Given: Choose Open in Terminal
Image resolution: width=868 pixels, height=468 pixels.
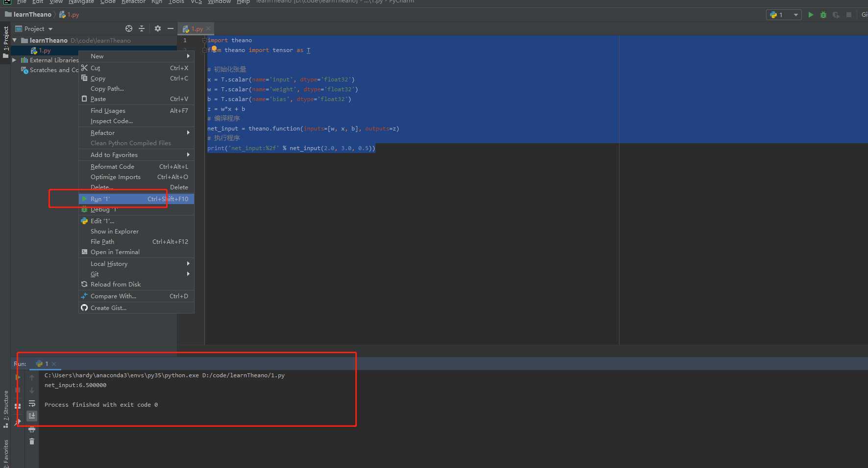Looking at the screenshot, I should (x=137, y=252).
